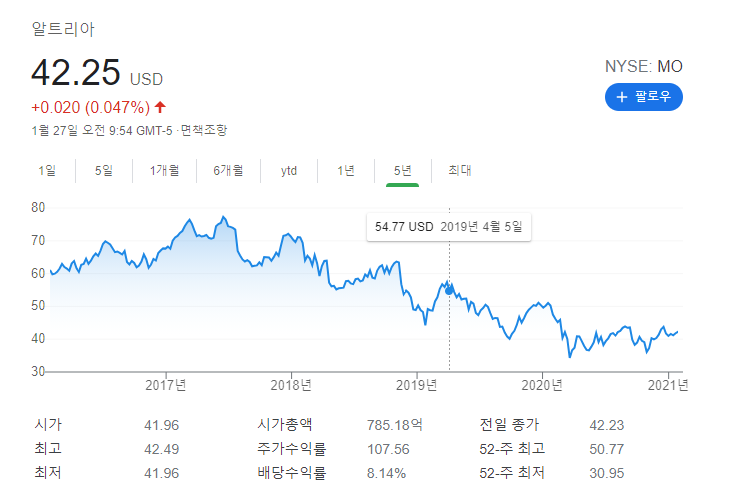Image resolution: width=736 pixels, height=497 pixels.
Task: Click the 52-주 최저 label
Action: pos(512,473)
